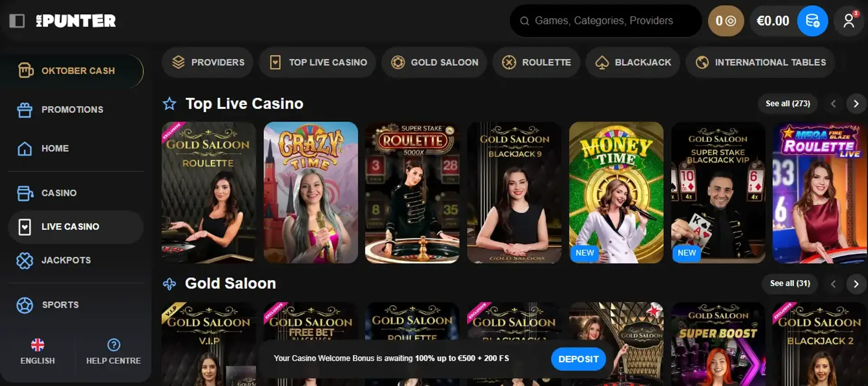This screenshot has width=868, height=386.
Task: Open the Providers filter
Action: [x=208, y=63]
